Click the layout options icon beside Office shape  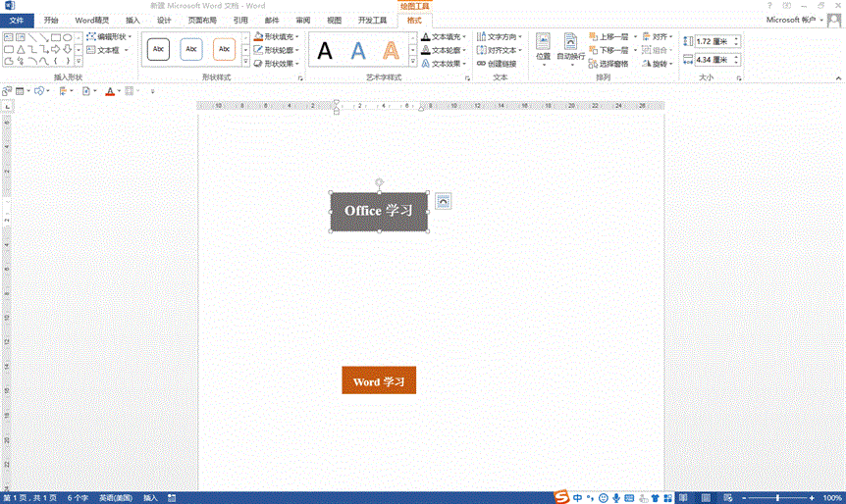[444, 200]
